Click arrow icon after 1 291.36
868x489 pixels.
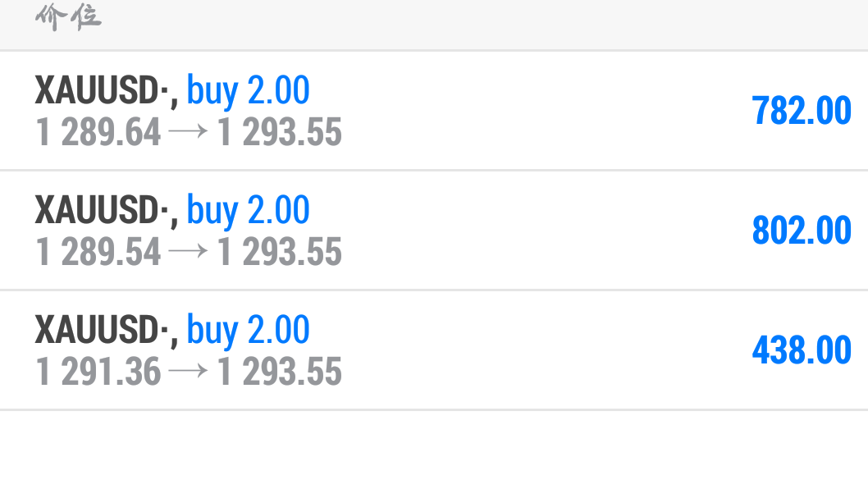click(x=188, y=371)
